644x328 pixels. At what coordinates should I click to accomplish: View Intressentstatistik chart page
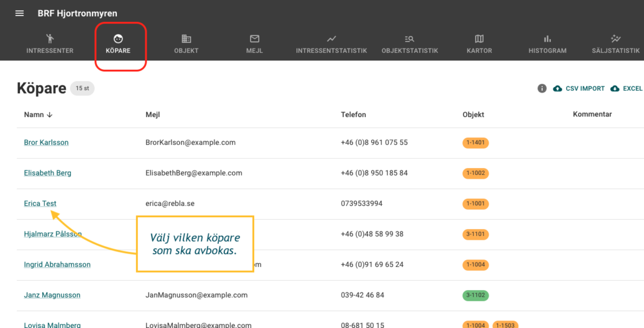pos(331,44)
